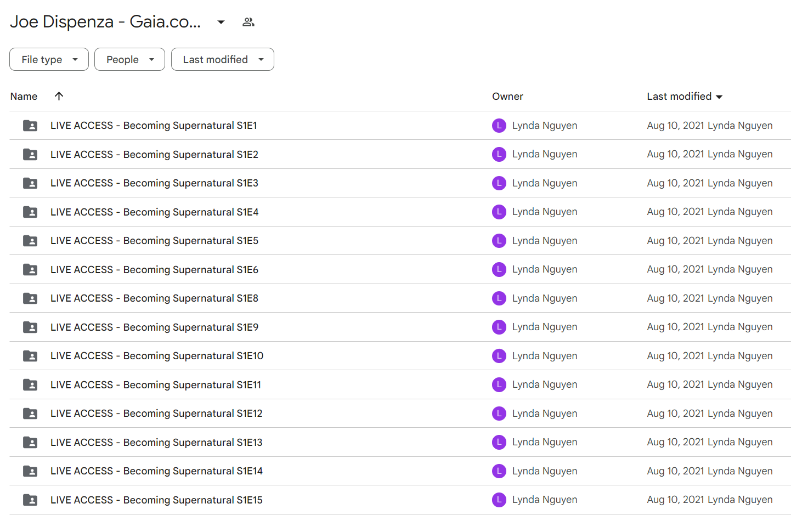The height and width of the screenshot is (532, 791).
Task: Click shared folder icon for S1E12
Action: click(30, 414)
